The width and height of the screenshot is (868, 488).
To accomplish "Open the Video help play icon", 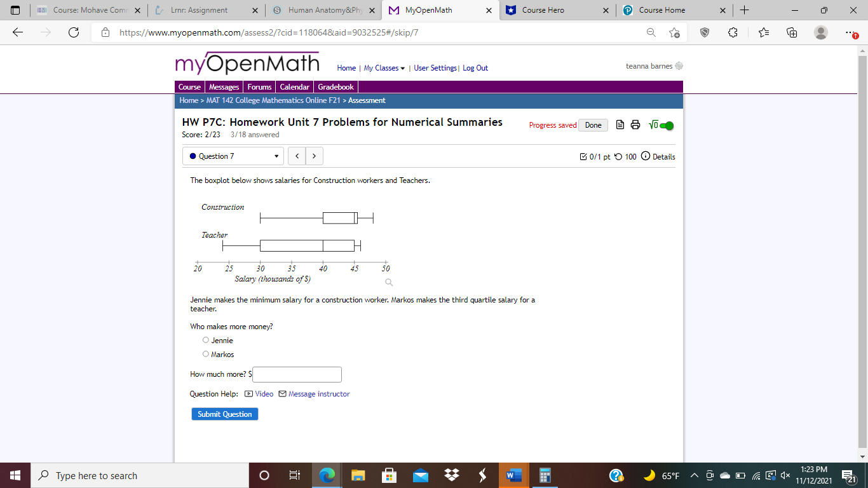I will [x=248, y=394].
